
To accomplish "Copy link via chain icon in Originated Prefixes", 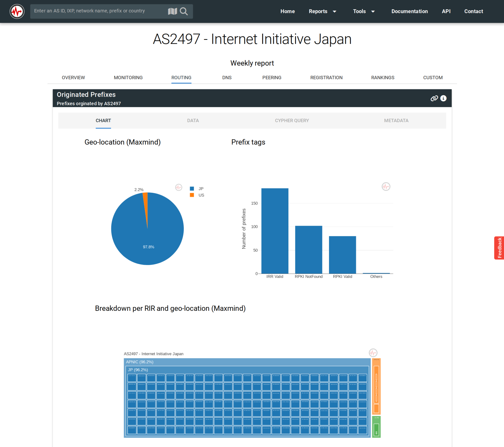I will click(434, 98).
